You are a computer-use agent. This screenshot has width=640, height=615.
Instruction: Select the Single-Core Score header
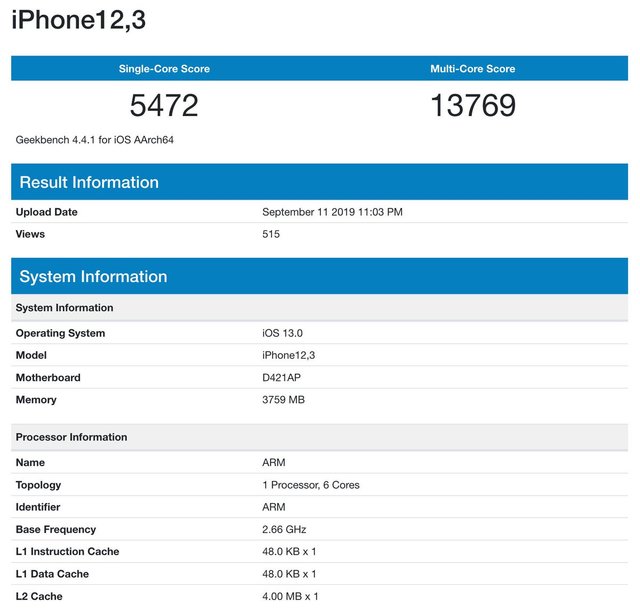coord(164,69)
